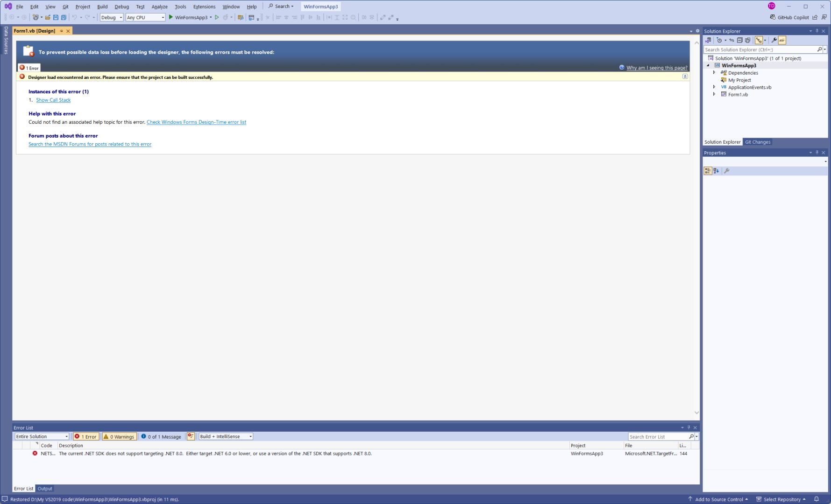Click Sync with Active Document icon

coord(732,40)
